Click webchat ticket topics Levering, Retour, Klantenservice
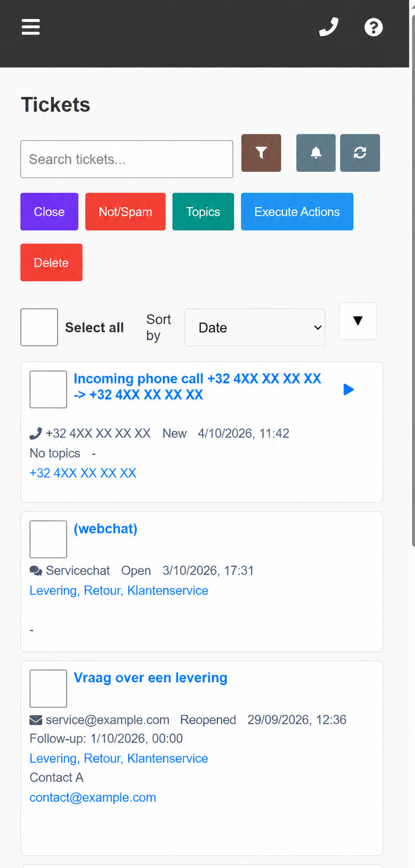 [119, 590]
